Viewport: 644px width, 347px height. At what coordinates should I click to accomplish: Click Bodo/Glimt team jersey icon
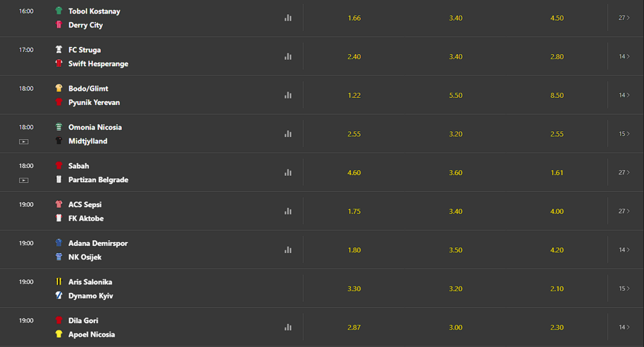[59, 88]
